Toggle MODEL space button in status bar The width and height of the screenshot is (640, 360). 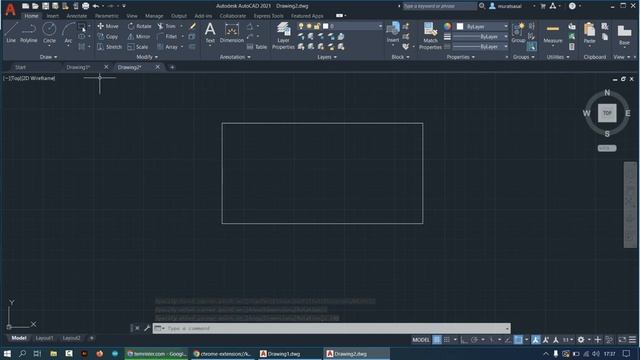pyautogui.click(x=421, y=340)
